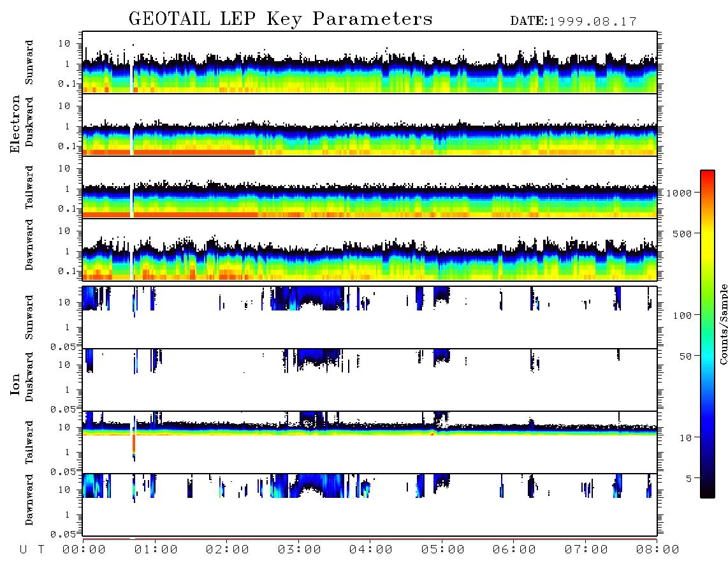Screen dimensions: 728x561
Task: Click the "02:00" time tick label
Action: [x=228, y=550]
